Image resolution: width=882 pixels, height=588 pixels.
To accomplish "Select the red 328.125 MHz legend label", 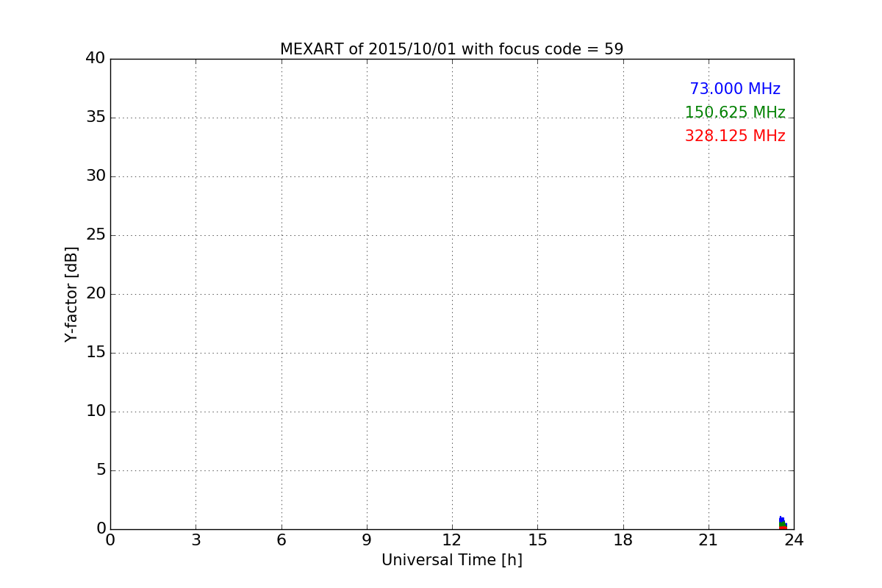I will tap(735, 136).
